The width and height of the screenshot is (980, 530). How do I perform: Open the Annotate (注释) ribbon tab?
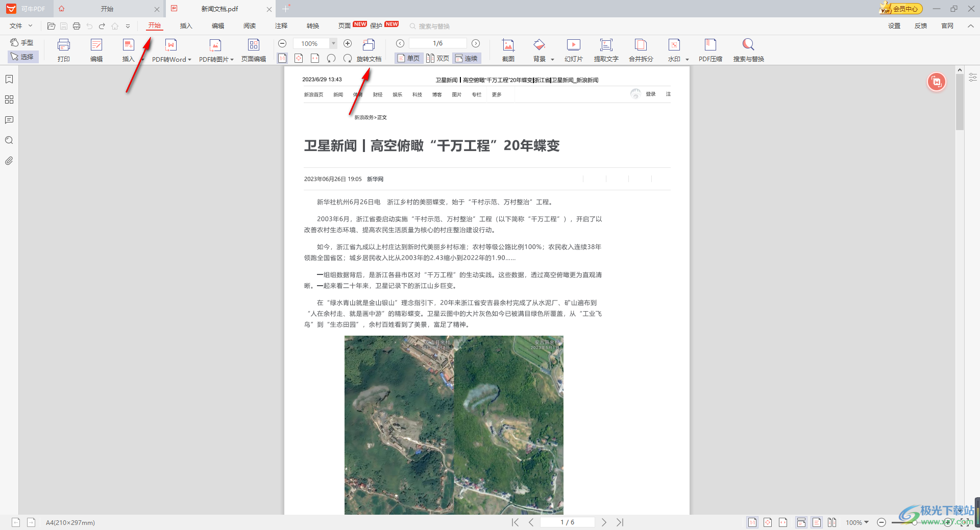tap(281, 26)
